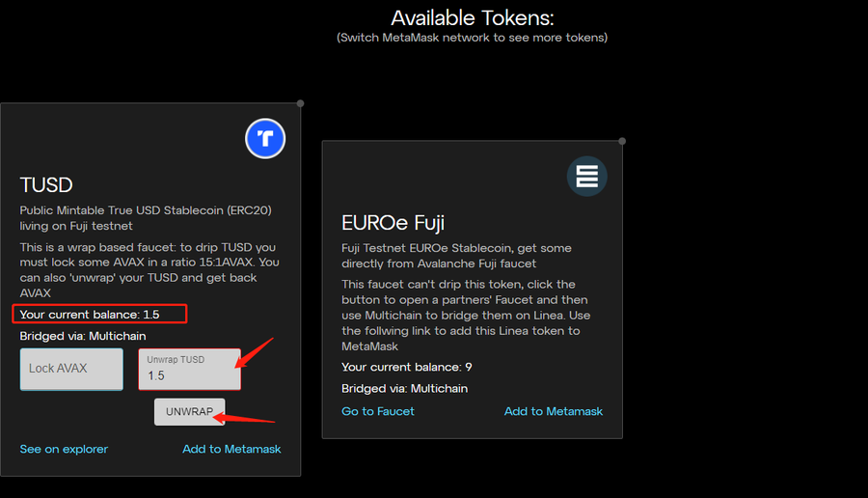Click the blue TUSD token logo

(265, 138)
